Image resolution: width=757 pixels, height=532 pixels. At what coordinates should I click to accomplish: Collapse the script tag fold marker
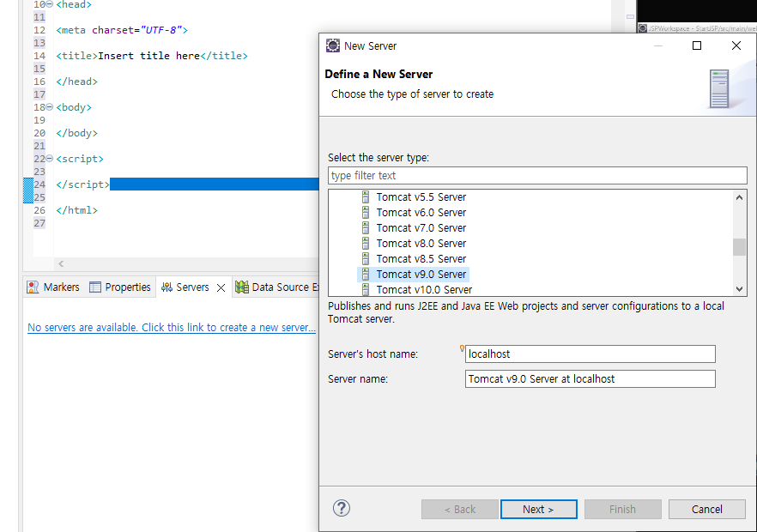(49, 159)
